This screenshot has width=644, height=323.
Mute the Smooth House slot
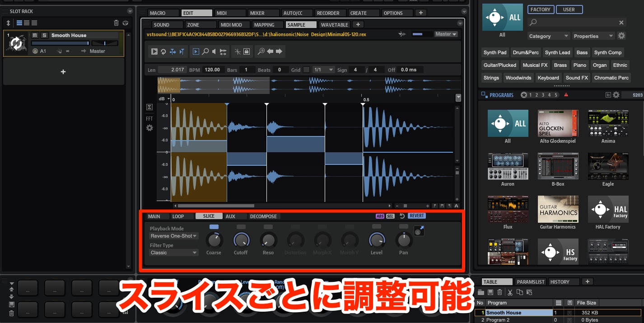[35, 35]
